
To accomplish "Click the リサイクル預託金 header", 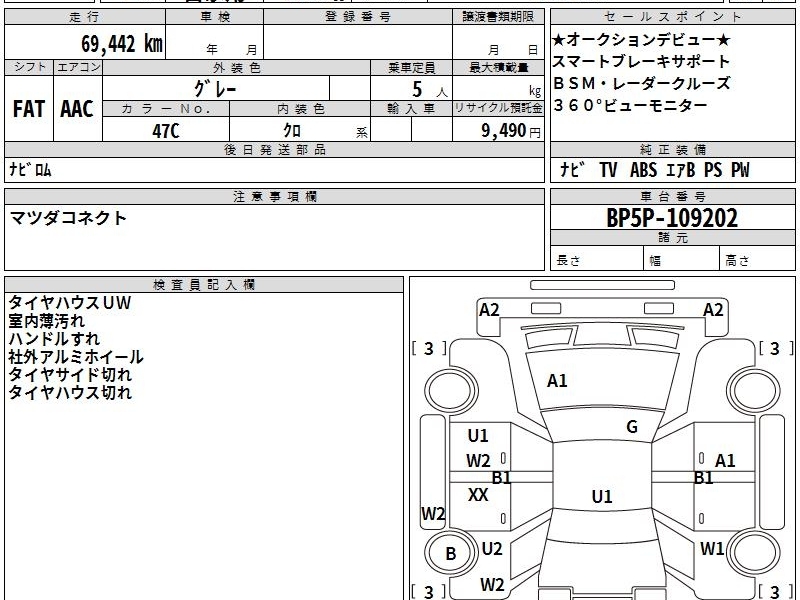I will (498, 109).
